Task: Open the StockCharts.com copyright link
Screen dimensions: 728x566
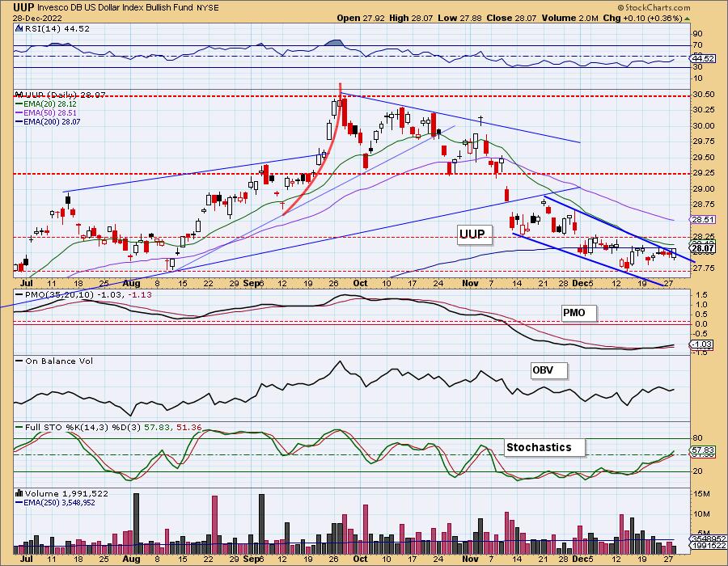Action: pyautogui.click(x=654, y=7)
